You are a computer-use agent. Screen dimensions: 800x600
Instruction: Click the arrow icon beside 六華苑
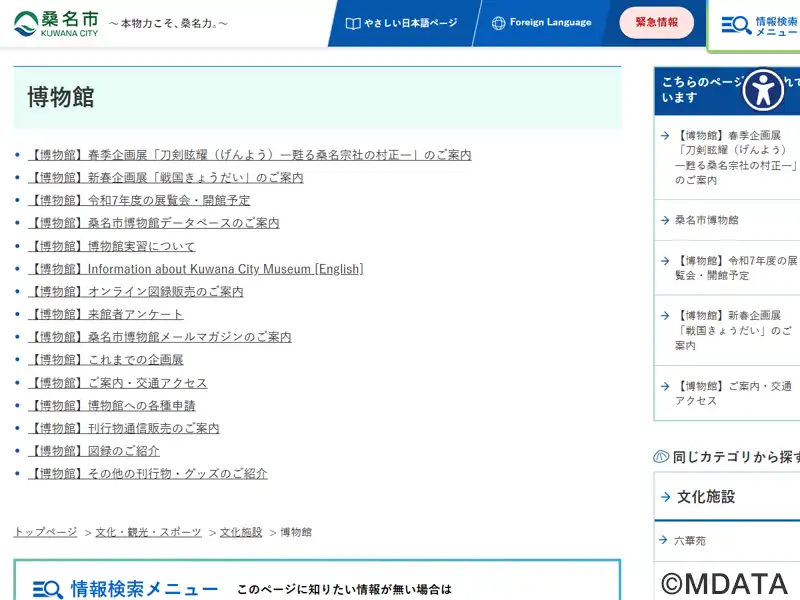click(x=665, y=540)
